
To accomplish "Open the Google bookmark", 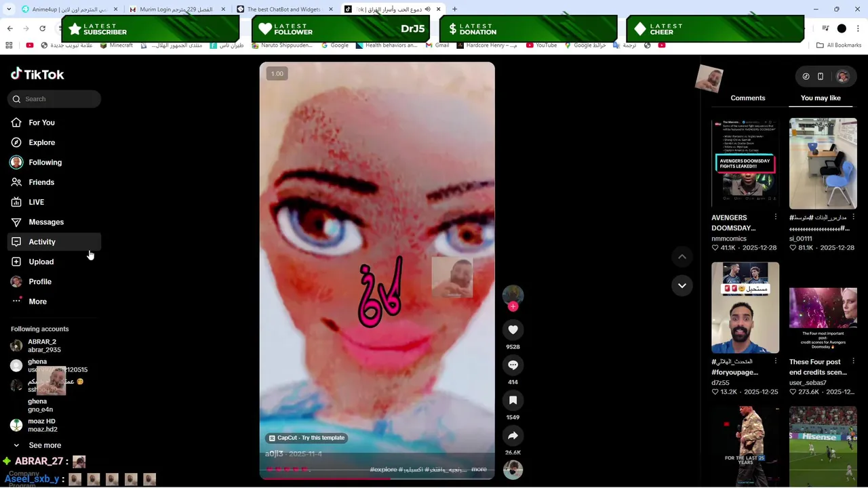I will pos(335,45).
